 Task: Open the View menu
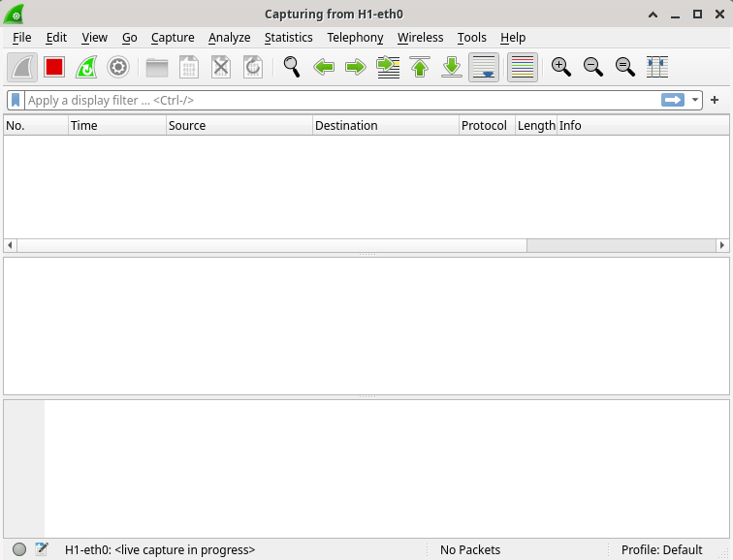pyautogui.click(x=94, y=38)
